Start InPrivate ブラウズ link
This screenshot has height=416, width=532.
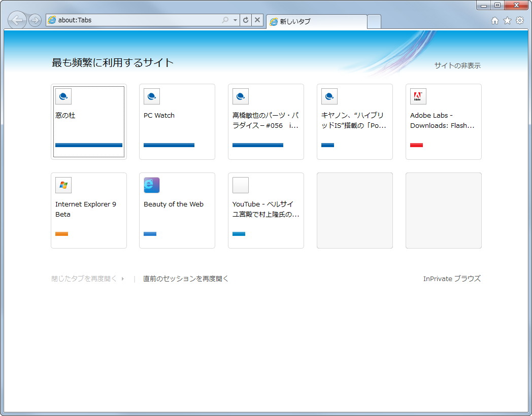click(452, 279)
